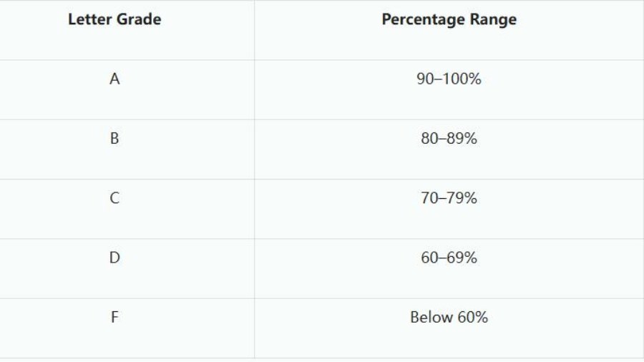Image resolution: width=644 pixels, height=362 pixels.
Task: Select the D letter grade cell
Action: point(114,258)
